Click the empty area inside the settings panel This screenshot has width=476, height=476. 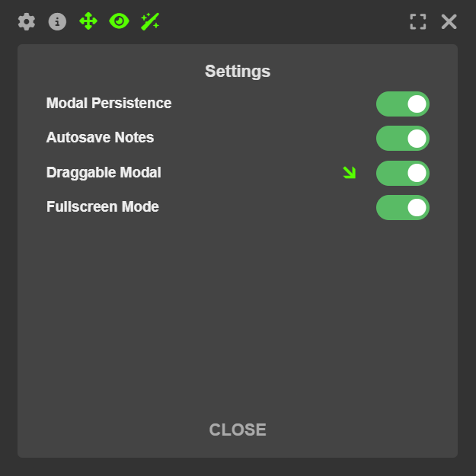238,320
